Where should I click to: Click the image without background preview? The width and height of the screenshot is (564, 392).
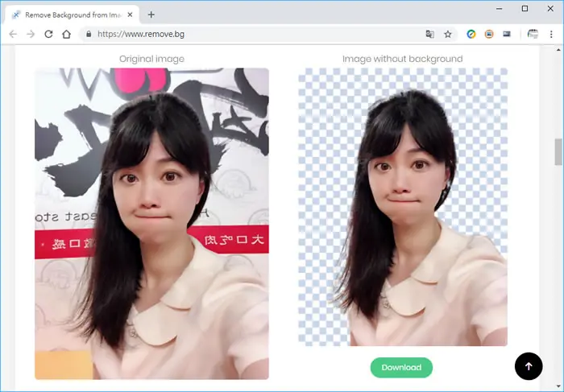pos(403,207)
